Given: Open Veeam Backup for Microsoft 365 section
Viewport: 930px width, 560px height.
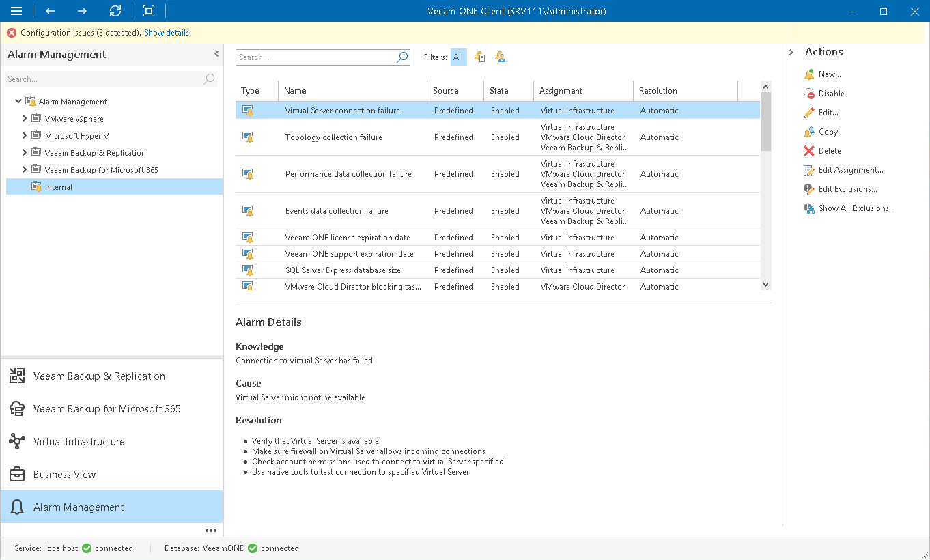Looking at the screenshot, I should (111, 409).
